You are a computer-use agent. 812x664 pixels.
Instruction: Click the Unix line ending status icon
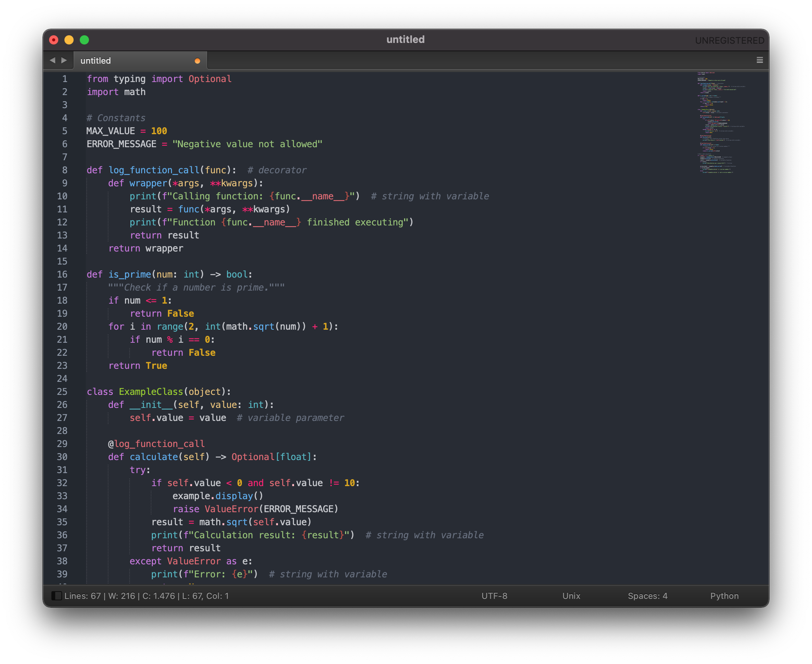(x=572, y=595)
